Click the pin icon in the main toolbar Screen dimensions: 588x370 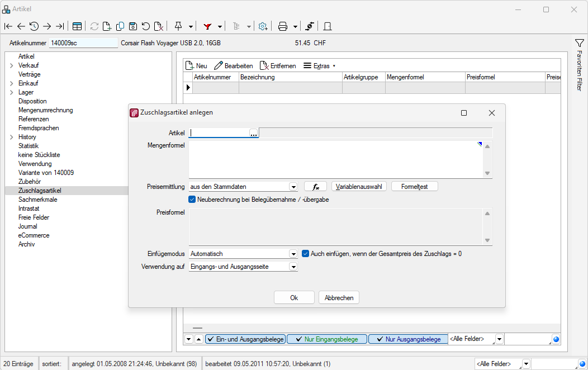pos(178,26)
